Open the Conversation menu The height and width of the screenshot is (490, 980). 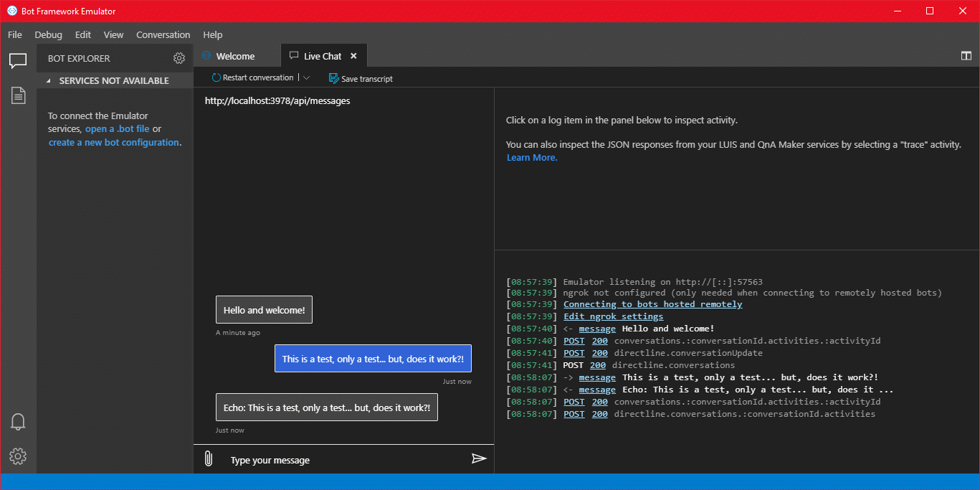click(163, 34)
